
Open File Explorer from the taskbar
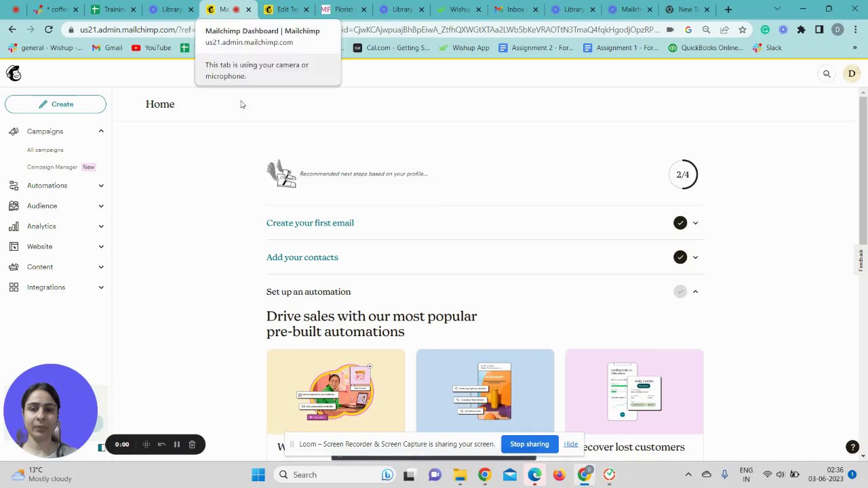459,475
